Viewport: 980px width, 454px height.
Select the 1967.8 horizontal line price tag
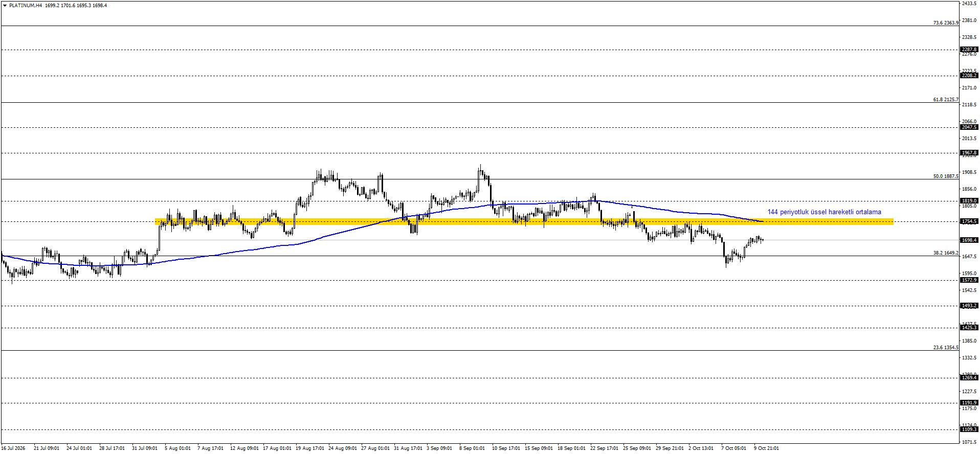(969, 153)
